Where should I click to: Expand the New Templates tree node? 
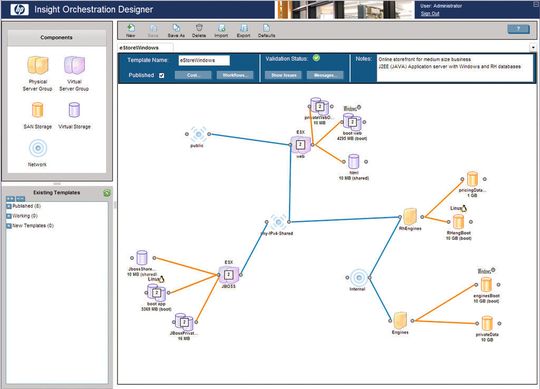[x=9, y=226]
